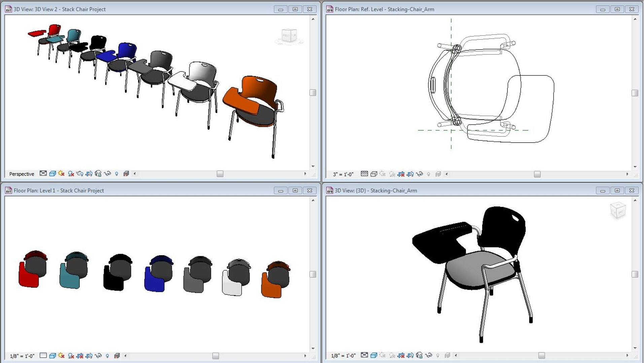Open view scale in {3D} Stacking-Chair_Arm view

(x=343, y=356)
